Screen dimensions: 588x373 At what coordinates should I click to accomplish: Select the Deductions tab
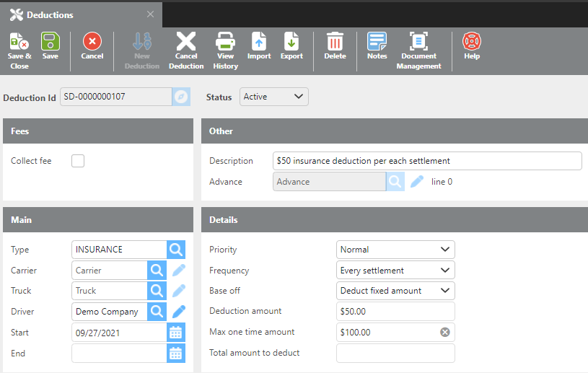[50, 14]
